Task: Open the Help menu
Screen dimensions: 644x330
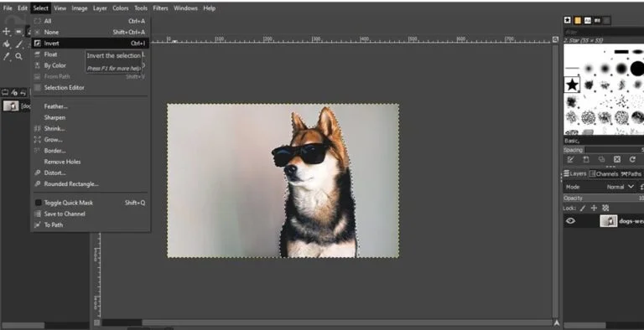Action: [209, 8]
